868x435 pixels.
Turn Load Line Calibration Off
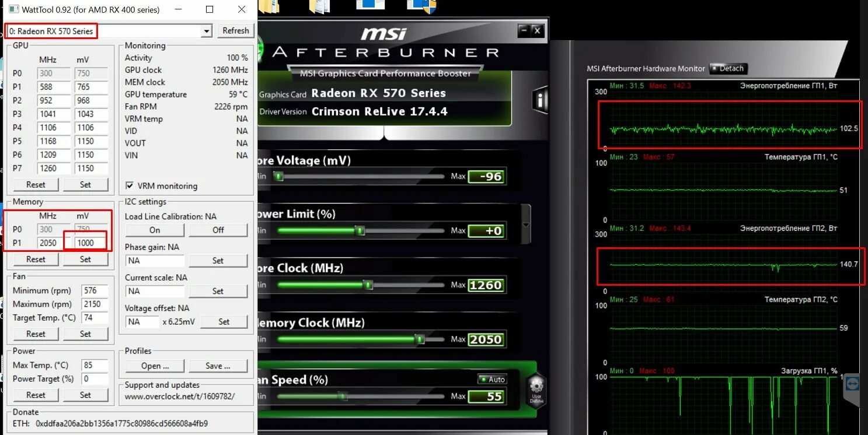pyautogui.click(x=218, y=230)
